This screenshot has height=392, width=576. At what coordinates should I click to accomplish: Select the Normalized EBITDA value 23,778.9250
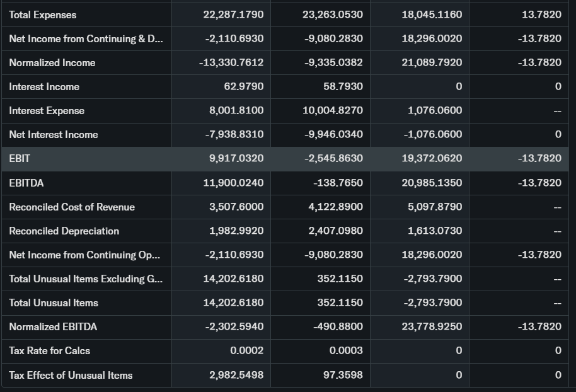click(x=432, y=326)
